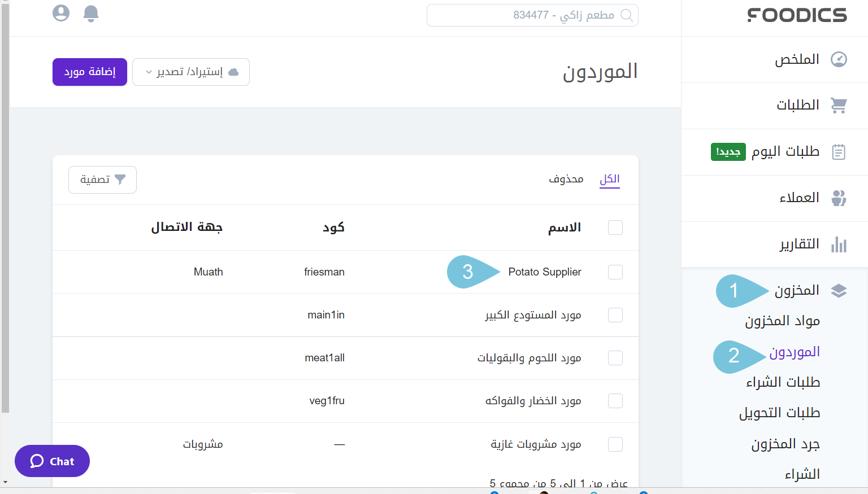Select the الكل tab
Image resolution: width=868 pixels, height=494 pixels.
point(609,179)
